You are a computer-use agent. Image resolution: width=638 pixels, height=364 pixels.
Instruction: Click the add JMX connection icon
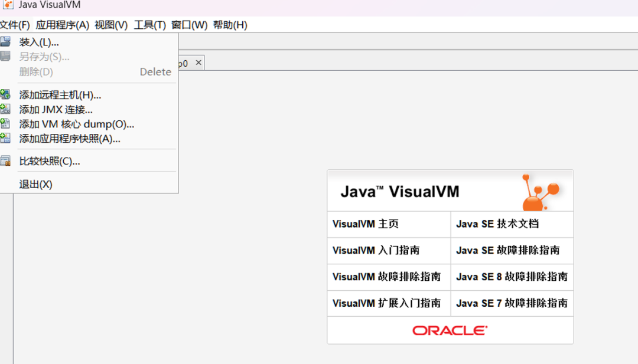pyautogui.click(x=5, y=109)
